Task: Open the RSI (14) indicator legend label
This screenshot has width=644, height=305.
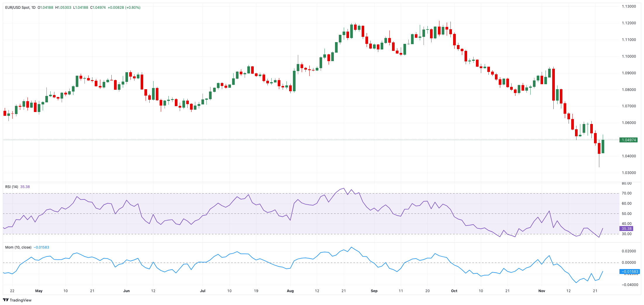Action: (x=12, y=187)
